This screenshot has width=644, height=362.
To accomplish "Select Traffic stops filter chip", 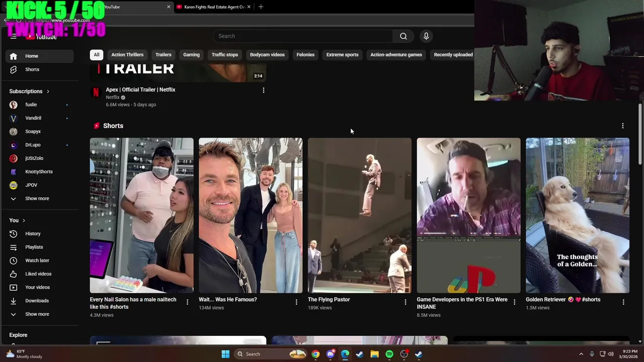I will (225, 55).
